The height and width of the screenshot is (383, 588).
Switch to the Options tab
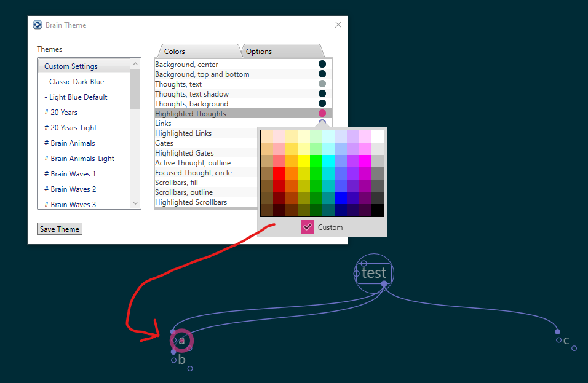259,52
